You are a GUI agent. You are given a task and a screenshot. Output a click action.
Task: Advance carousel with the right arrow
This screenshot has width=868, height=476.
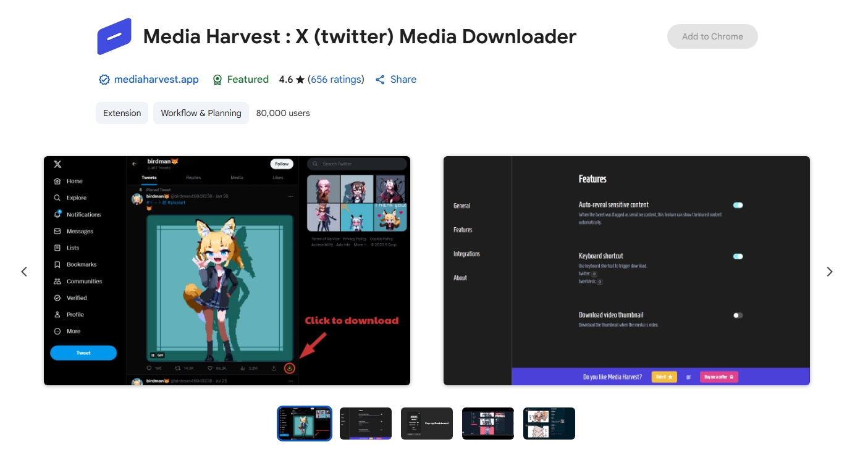click(830, 272)
